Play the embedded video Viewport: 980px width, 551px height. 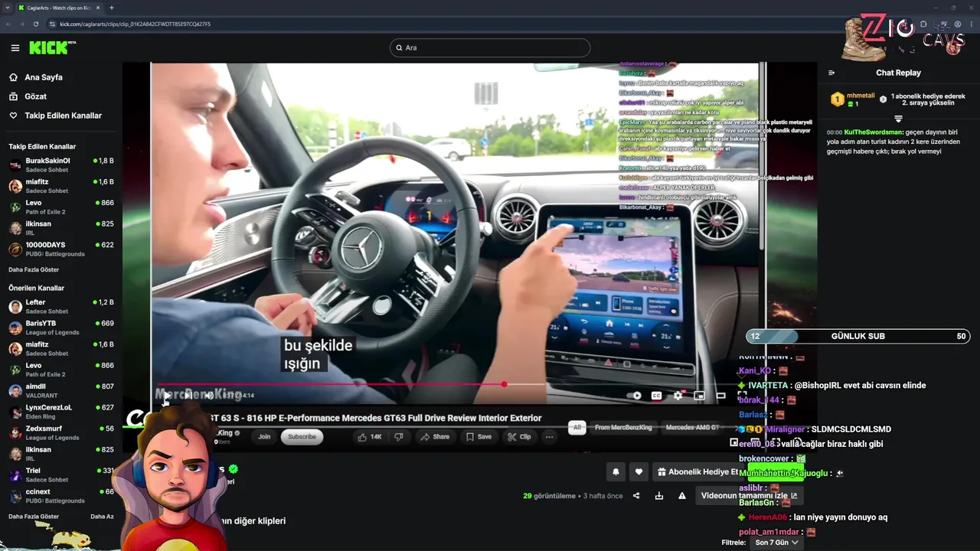166,396
